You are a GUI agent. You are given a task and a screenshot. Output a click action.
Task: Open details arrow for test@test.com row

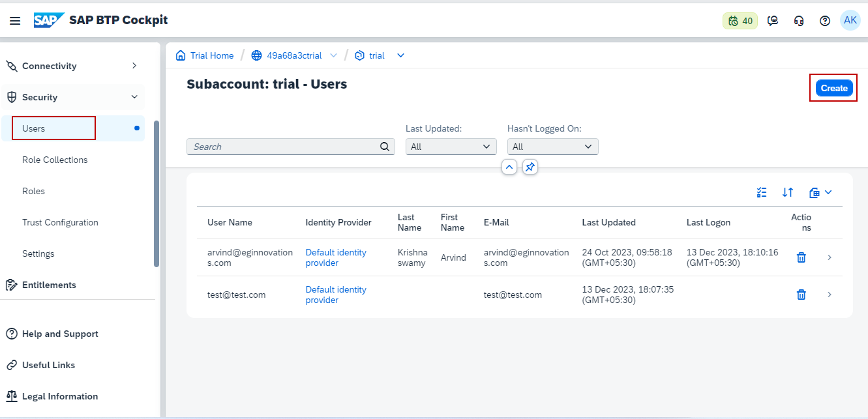pos(830,295)
